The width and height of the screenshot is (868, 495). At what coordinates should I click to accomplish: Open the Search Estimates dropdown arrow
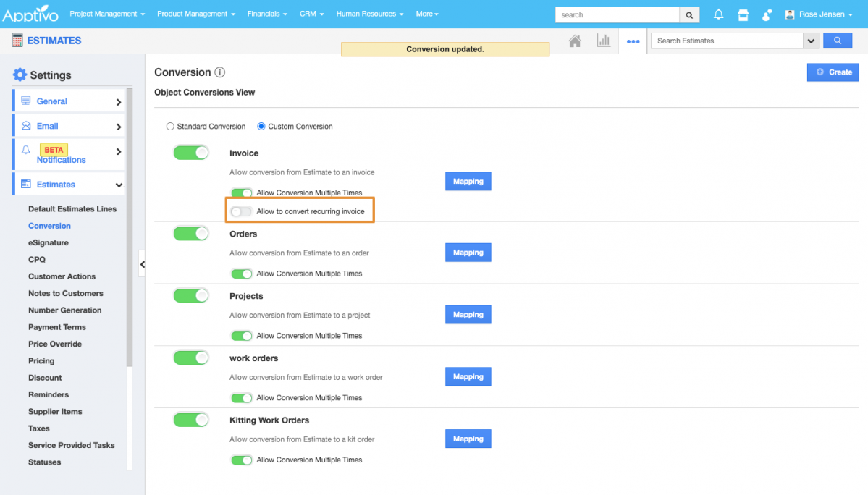coord(810,41)
